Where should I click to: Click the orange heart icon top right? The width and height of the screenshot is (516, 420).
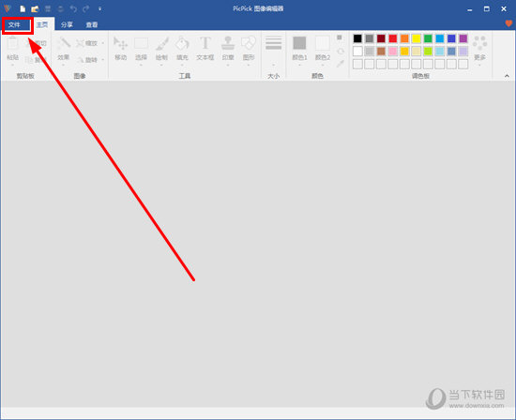click(508, 23)
